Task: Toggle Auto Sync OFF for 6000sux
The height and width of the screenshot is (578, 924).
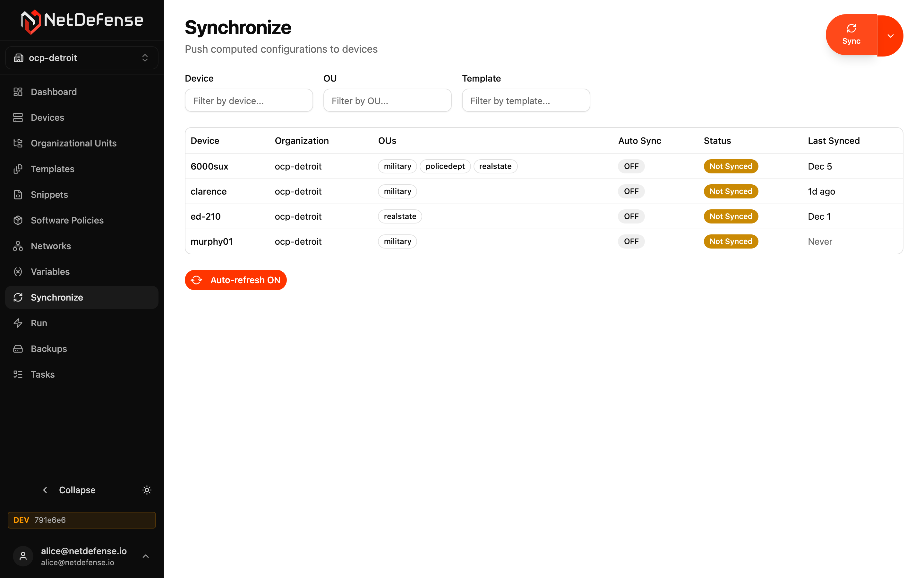Action: point(631,166)
